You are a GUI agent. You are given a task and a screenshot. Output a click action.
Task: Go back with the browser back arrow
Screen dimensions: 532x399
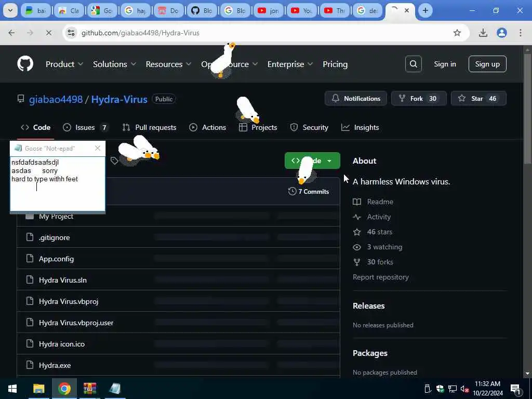[x=11, y=33]
